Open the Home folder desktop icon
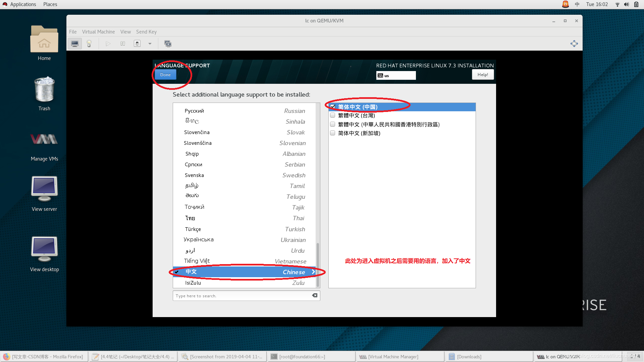 point(44,43)
